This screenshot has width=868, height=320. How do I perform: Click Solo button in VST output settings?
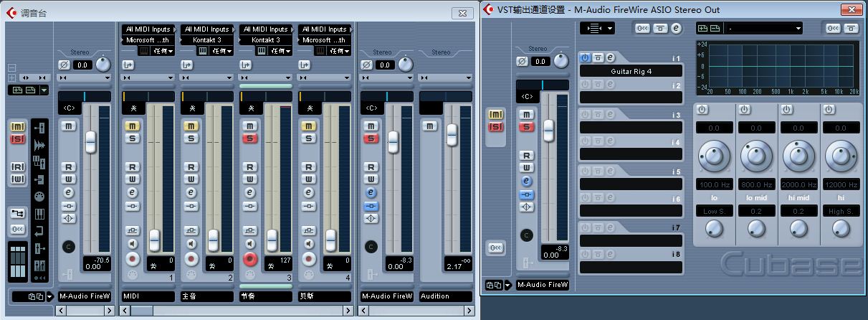[x=527, y=127]
